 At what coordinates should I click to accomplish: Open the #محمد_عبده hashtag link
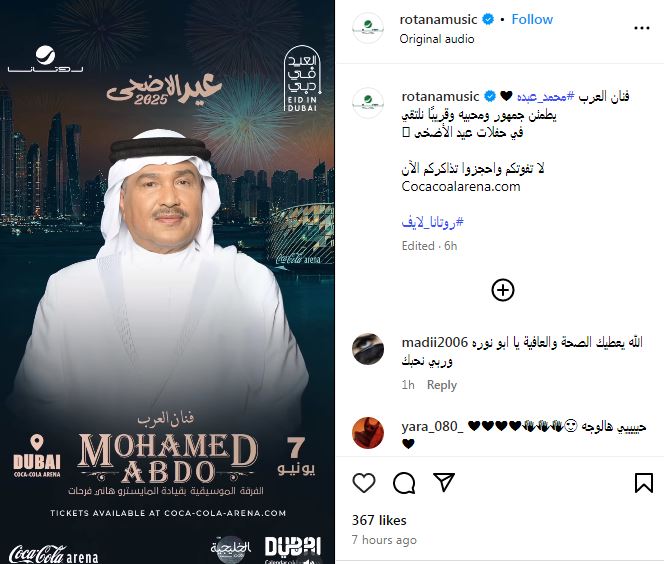tap(545, 97)
